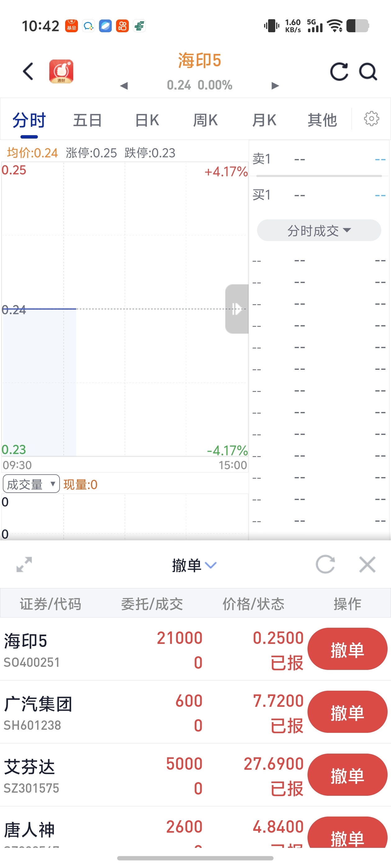
Task: Collapse the side quote panel handle
Action: click(237, 309)
